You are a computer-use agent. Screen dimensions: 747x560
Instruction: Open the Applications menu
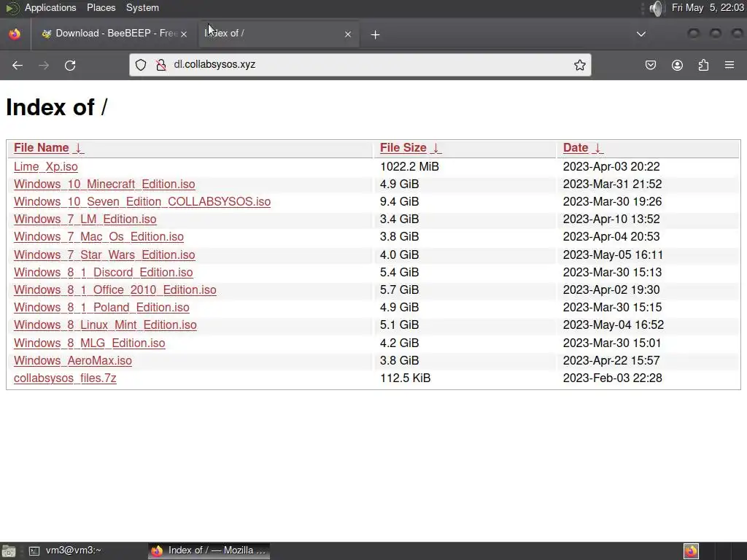pos(50,7)
